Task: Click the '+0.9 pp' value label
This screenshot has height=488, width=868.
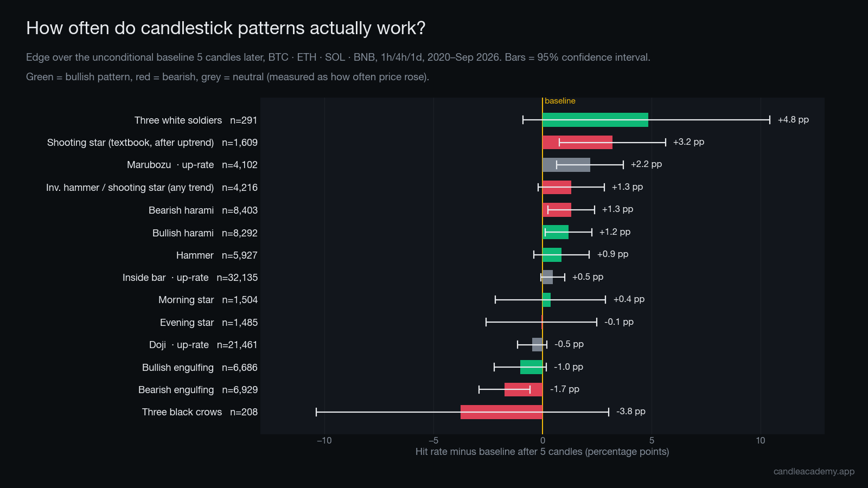Action: tap(612, 254)
